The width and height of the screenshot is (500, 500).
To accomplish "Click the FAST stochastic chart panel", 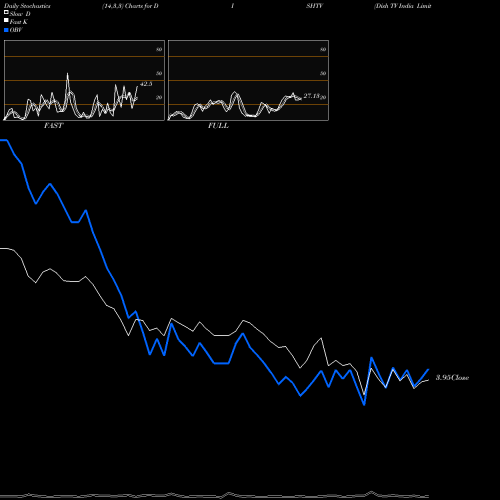I will 84,80.
